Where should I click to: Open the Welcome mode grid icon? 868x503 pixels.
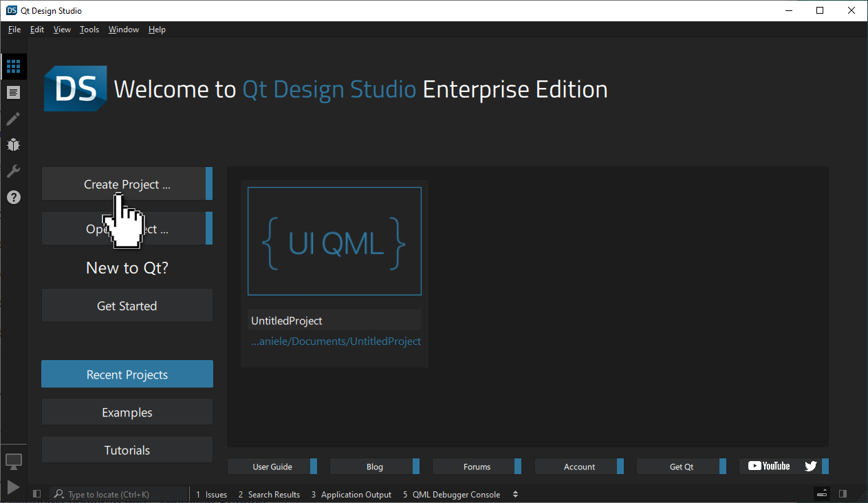[13, 66]
